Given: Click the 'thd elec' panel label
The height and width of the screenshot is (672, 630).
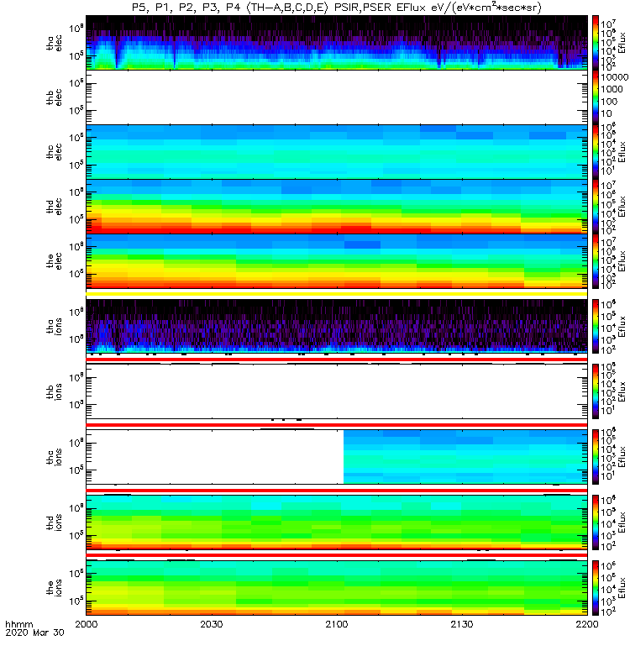Looking at the screenshot, I should pos(54,206).
